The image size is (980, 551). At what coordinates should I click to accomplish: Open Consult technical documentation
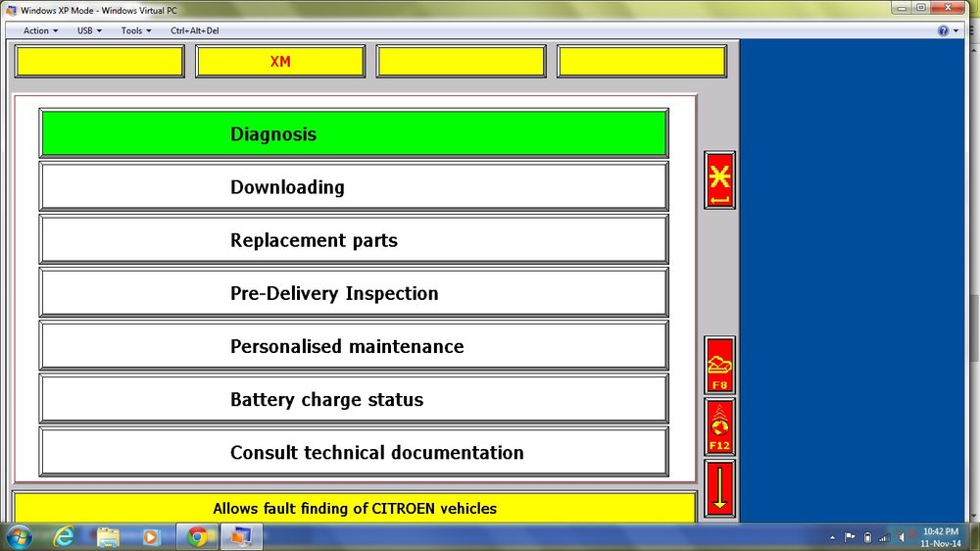tap(354, 452)
